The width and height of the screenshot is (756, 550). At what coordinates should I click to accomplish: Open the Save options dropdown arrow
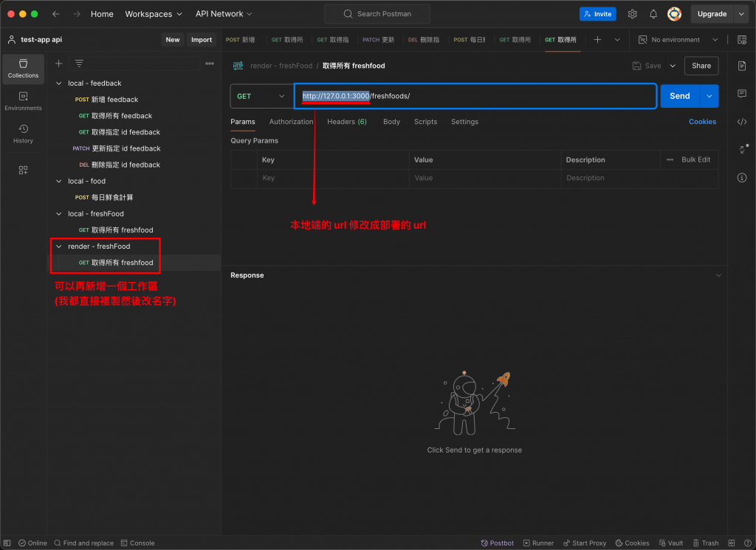[673, 66]
